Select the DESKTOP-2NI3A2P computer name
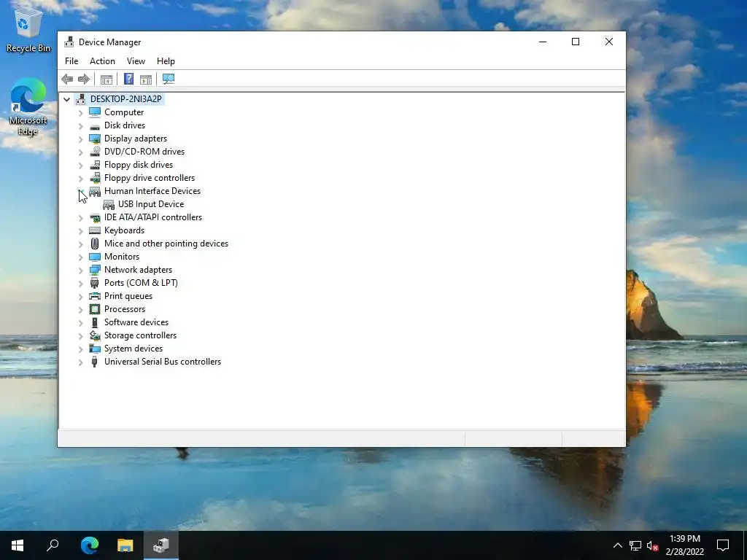 coord(125,99)
